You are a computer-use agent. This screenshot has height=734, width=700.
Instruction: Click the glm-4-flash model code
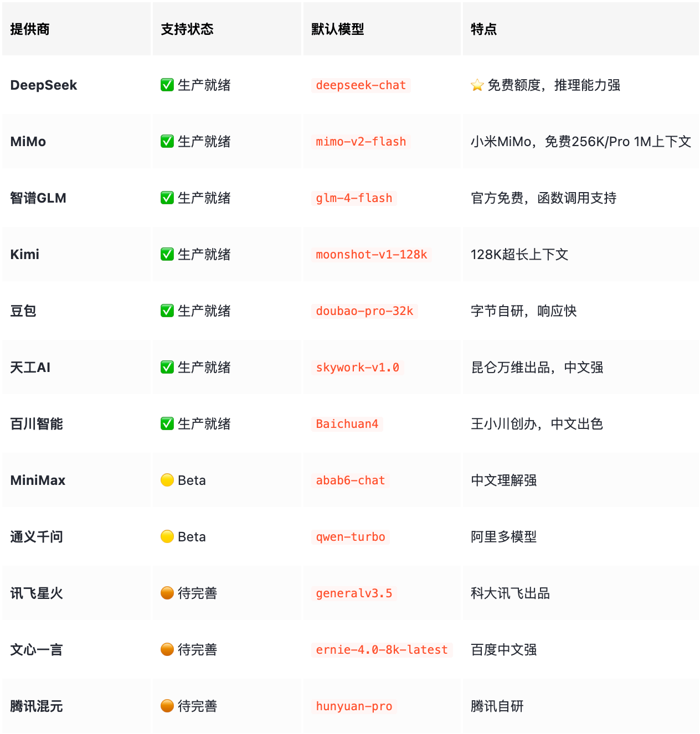[354, 198]
